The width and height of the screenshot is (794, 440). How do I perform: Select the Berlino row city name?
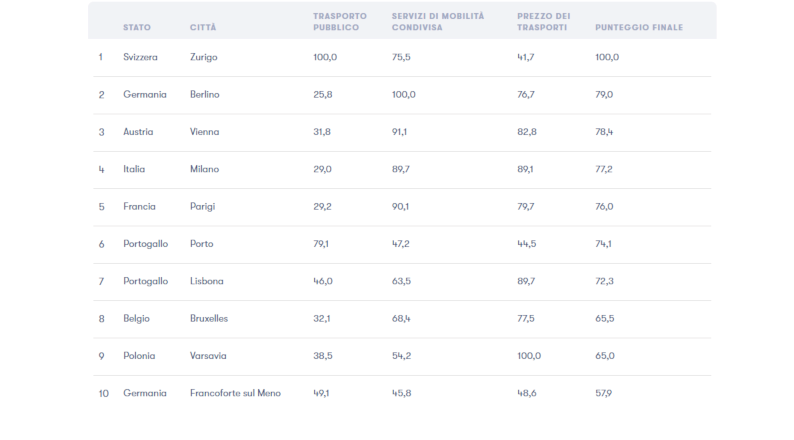(204, 94)
